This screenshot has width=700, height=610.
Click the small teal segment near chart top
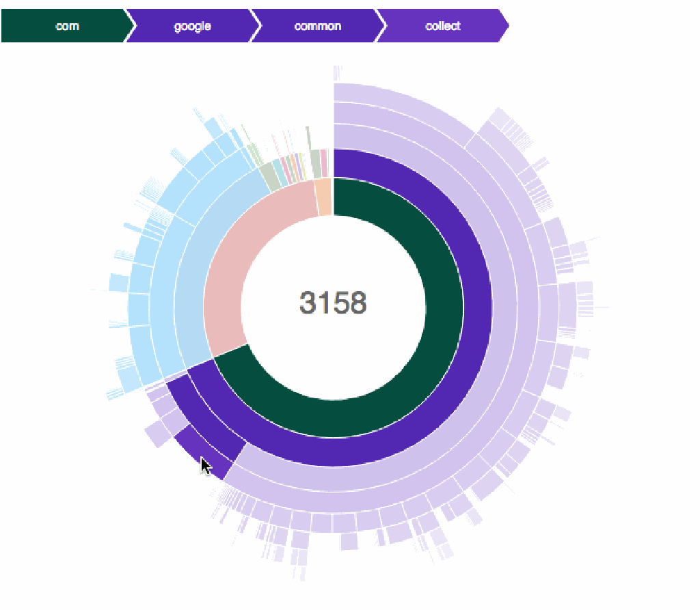point(280,169)
